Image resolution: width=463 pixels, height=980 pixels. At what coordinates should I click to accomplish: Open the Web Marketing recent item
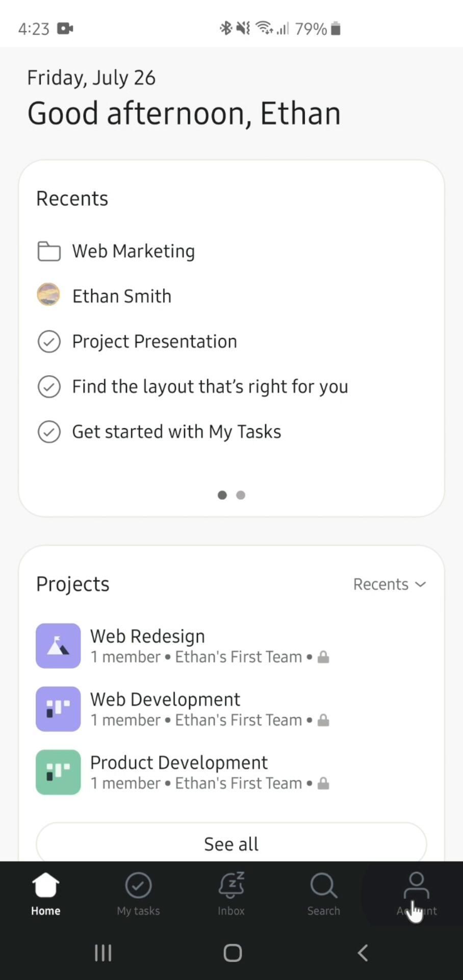(134, 251)
